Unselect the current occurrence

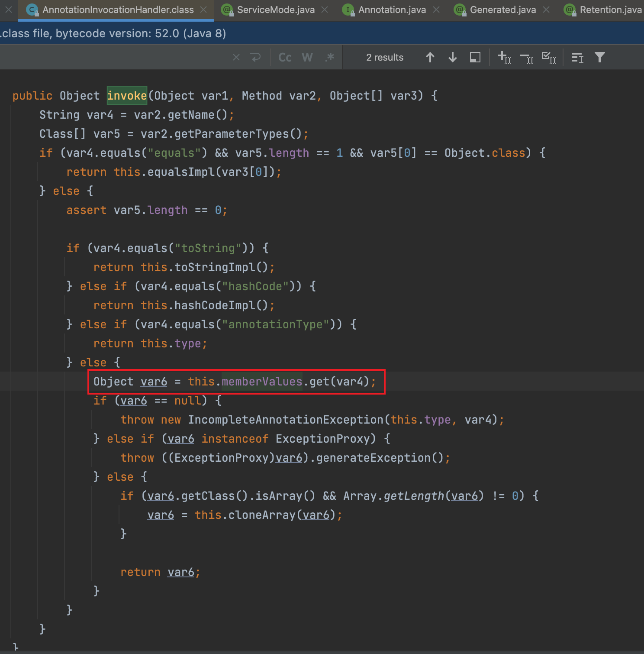coord(527,58)
